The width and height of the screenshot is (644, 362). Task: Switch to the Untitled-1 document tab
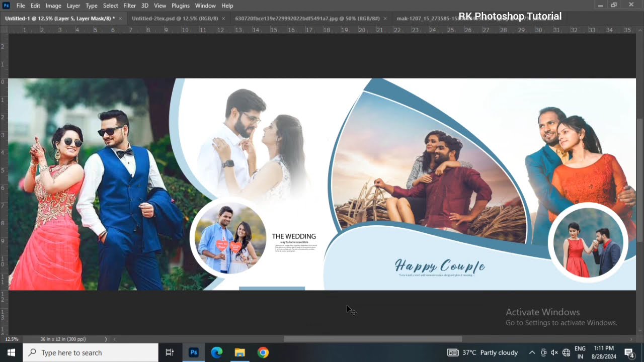(60, 19)
